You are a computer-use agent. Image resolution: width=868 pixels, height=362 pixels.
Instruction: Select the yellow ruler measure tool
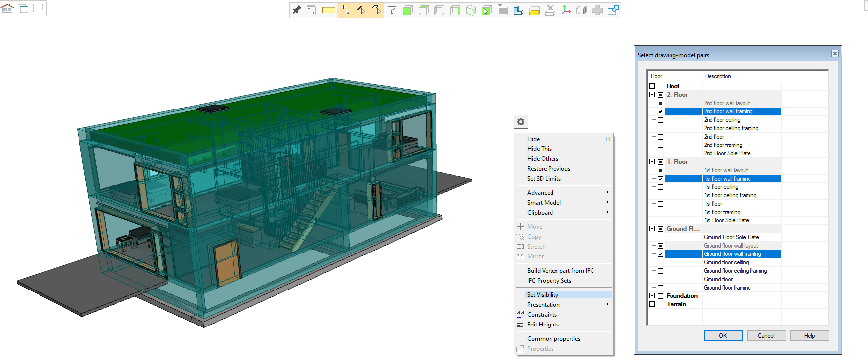coord(329,10)
